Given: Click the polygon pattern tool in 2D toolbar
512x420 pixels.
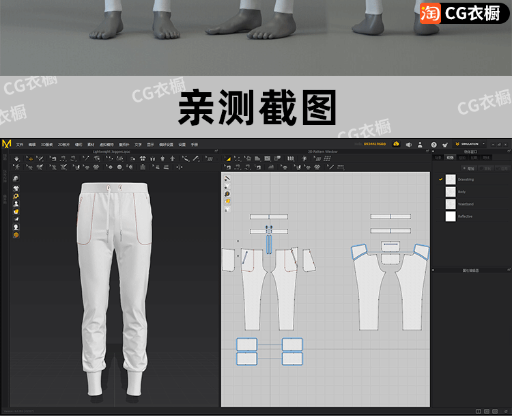Looking at the screenshot, I should [257, 158].
